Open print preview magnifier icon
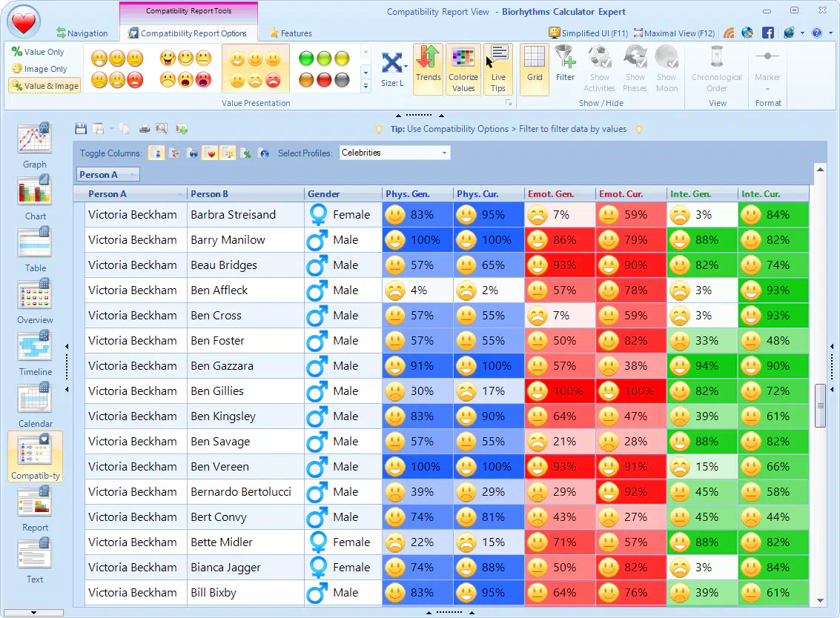 [161, 128]
